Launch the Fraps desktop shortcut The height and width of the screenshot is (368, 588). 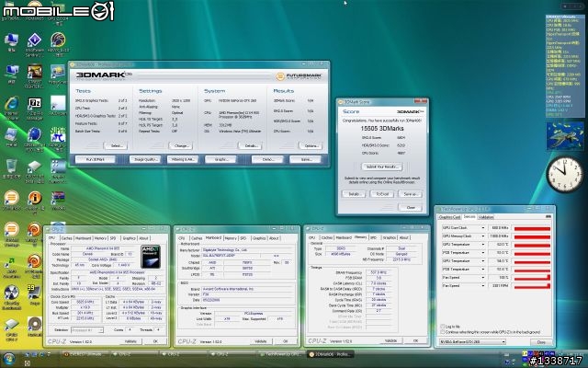click(35, 293)
